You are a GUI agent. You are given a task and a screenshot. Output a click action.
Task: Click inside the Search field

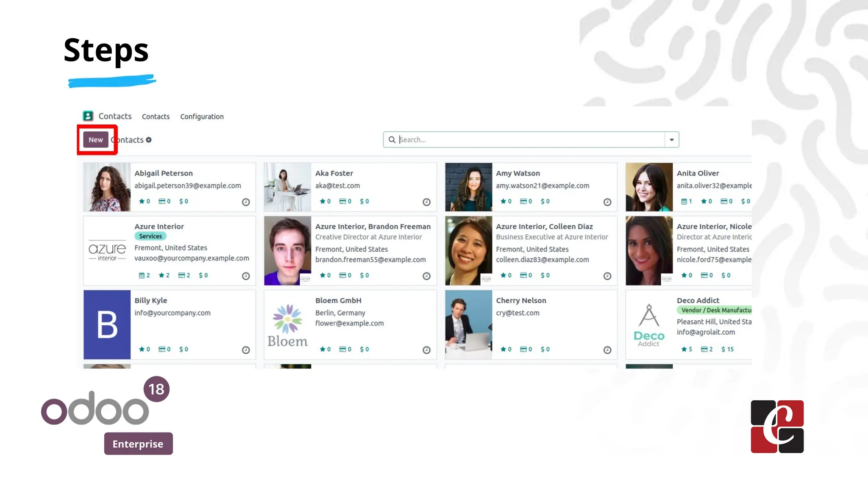(531, 140)
